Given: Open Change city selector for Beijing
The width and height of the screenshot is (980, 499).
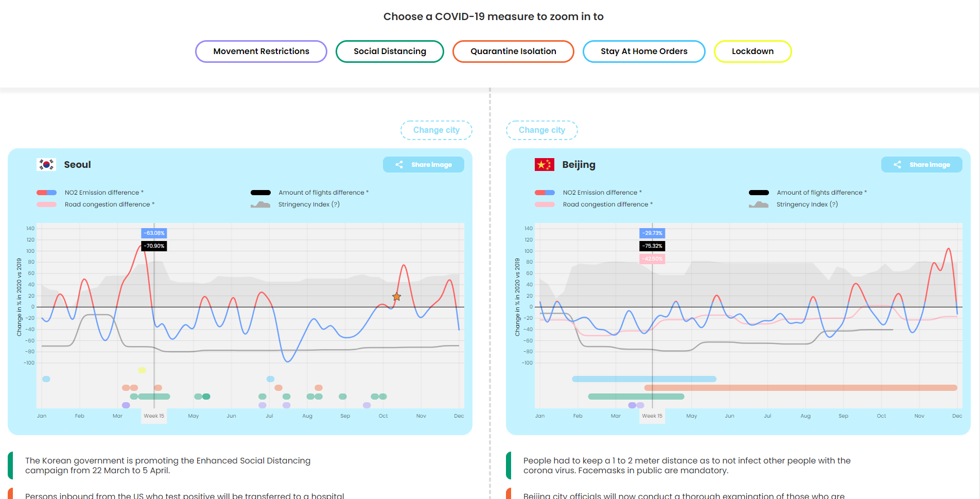Looking at the screenshot, I should pos(541,130).
